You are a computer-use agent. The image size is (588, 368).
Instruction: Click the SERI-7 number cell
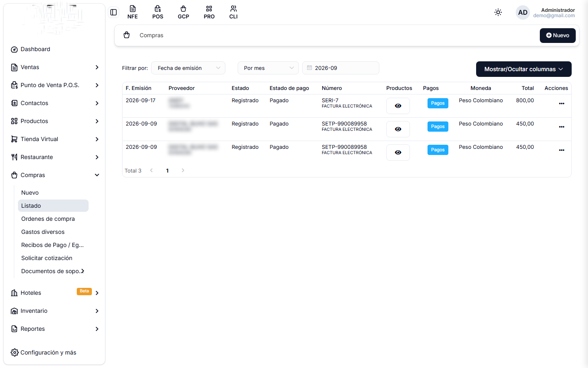[x=330, y=100]
